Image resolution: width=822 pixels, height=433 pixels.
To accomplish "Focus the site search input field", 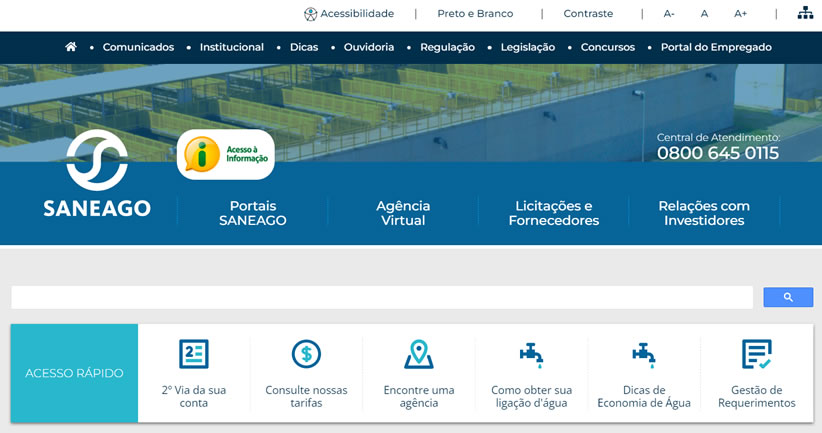I will pyautogui.click(x=382, y=297).
